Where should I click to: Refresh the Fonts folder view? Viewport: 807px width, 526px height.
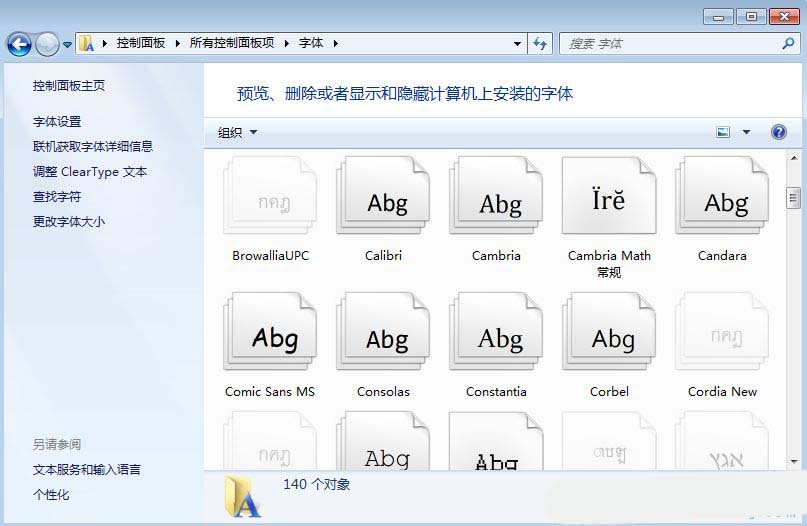(540, 44)
